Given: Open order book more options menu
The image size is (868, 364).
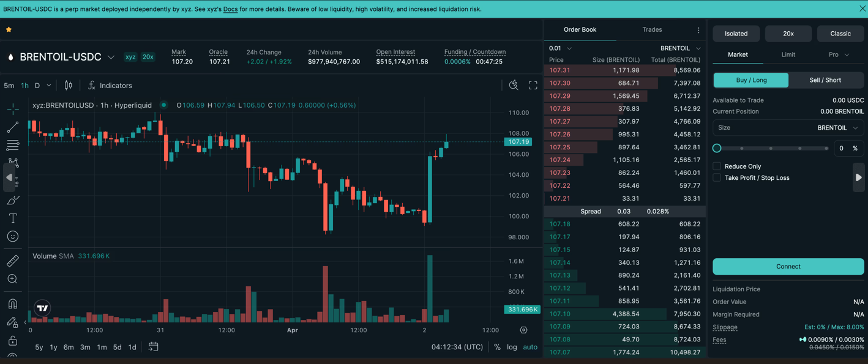Looking at the screenshot, I should (698, 30).
